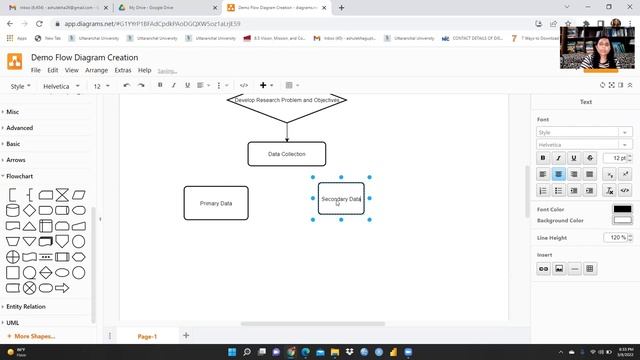This screenshot has height=360, width=640.
Task: Open the Style dropdown in the Font panel
Action: pos(584,132)
